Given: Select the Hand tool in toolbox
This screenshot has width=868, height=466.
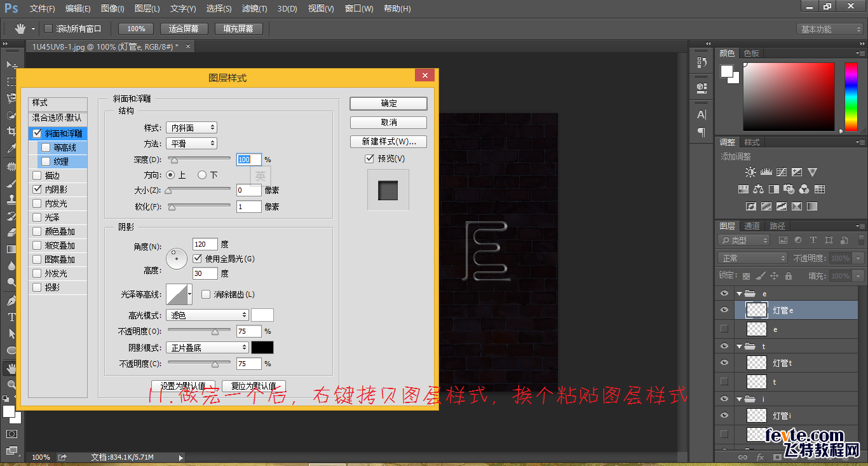Looking at the screenshot, I should pyautogui.click(x=11, y=367).
